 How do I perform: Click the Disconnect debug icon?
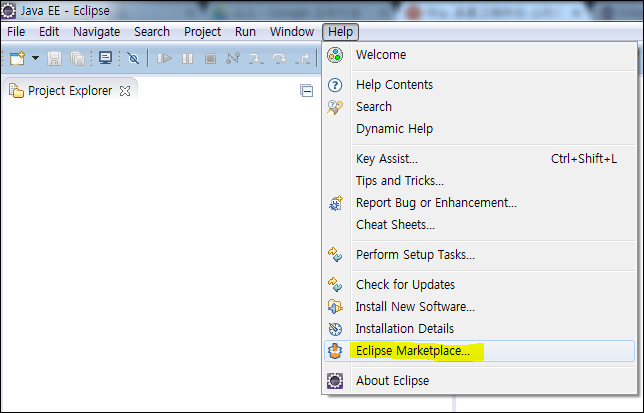coord(233,58)
